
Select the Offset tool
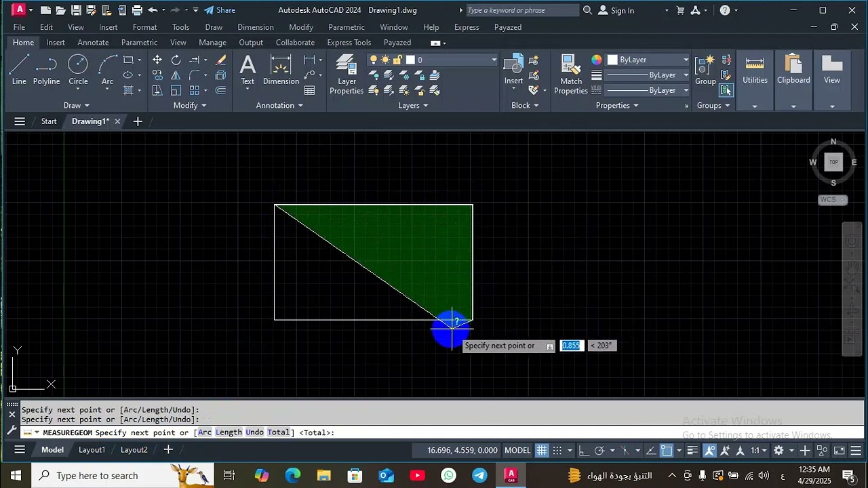pyautogui.click(x=220, y=90)
